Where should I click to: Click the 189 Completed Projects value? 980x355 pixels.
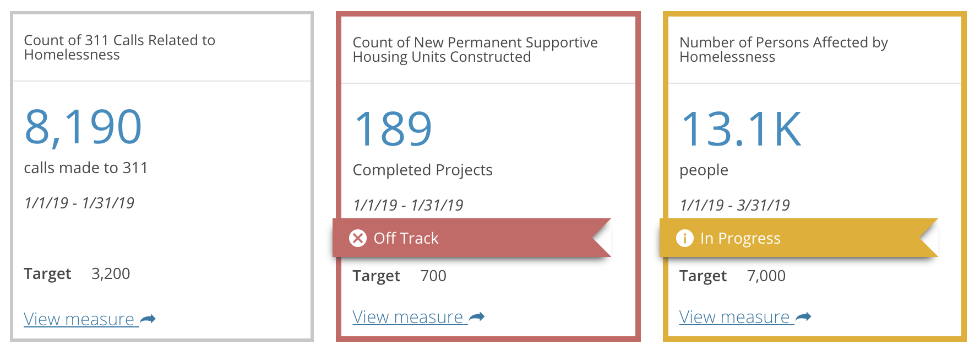[393, 129]
